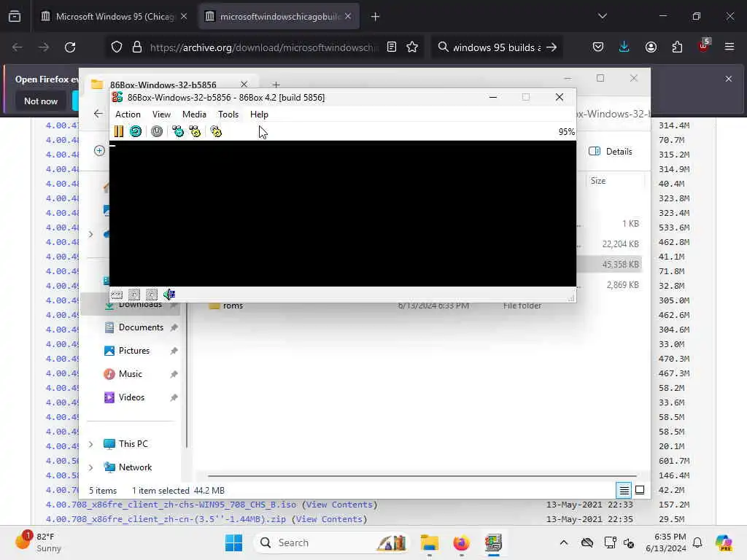The image size is (747, 560).
Task: Toggle Firefox reader view
Action: tap(392, 47)
